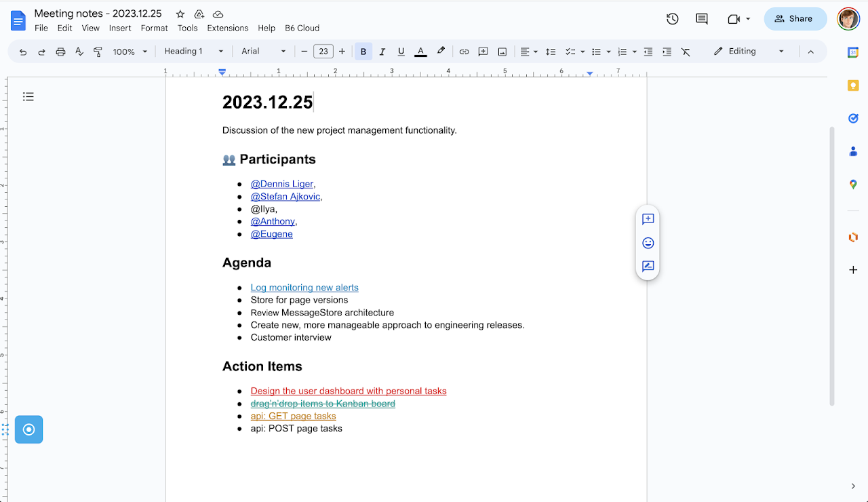
Task: Expand the numbered list options arrow
Action: coord(635,52)
